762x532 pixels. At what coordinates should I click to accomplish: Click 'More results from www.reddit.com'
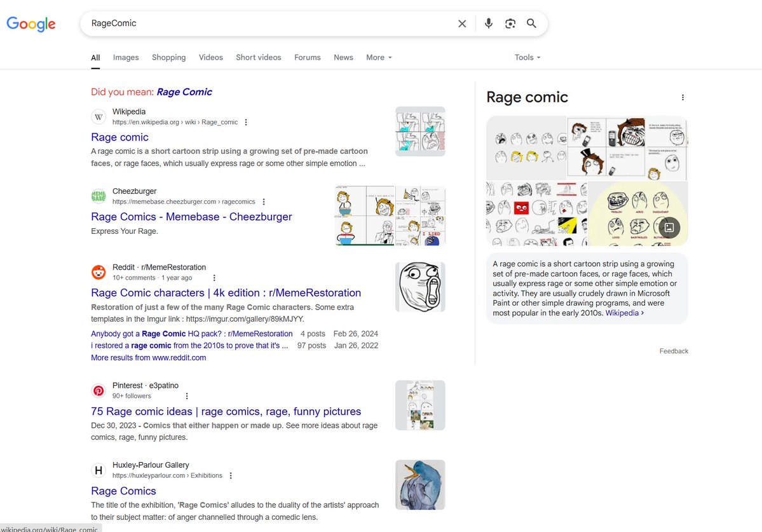[x=148, y=358]
